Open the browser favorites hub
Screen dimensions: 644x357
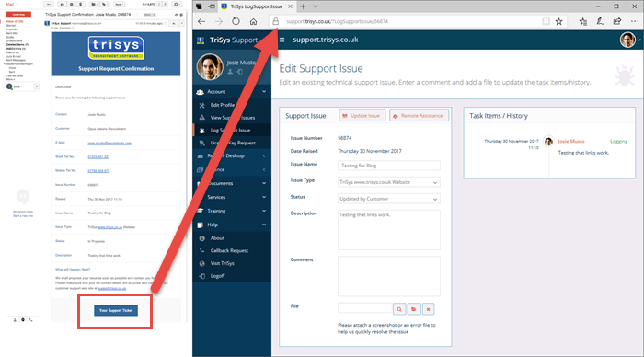[x=582, y=21]
